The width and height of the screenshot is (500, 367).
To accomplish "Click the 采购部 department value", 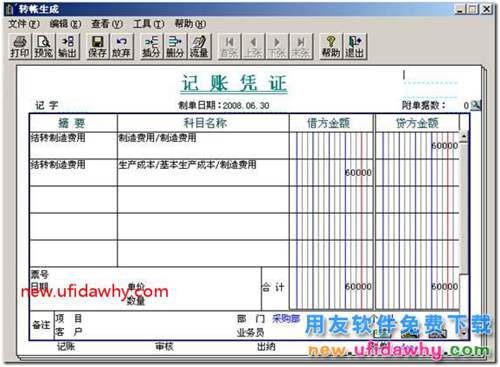I will click(x=286, y=319).
